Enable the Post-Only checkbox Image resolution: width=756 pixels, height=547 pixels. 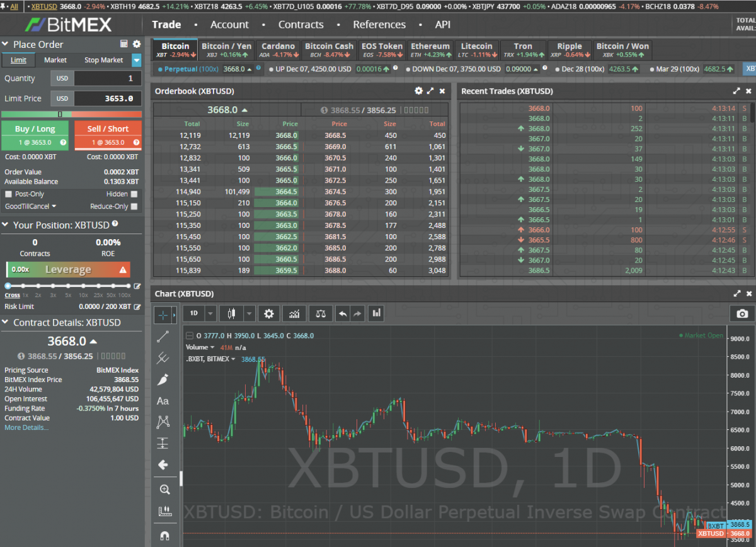[9, 195]
